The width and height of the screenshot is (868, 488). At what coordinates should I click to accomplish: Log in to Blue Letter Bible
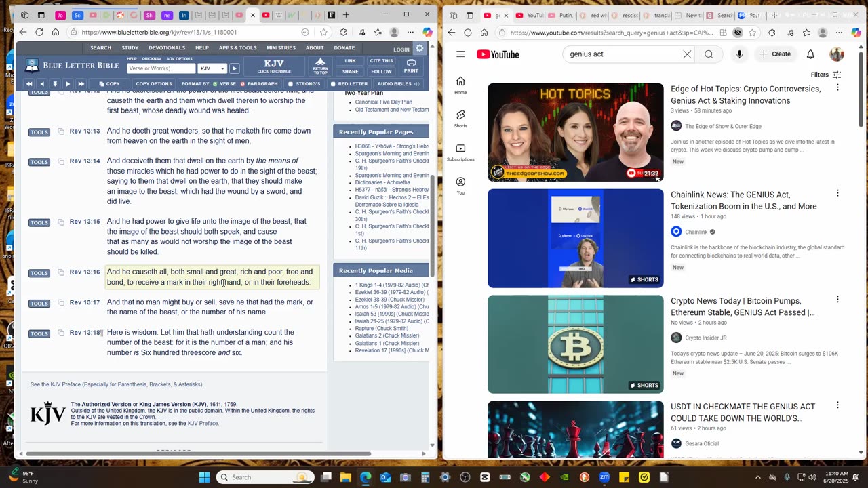(x=401, y=49)
